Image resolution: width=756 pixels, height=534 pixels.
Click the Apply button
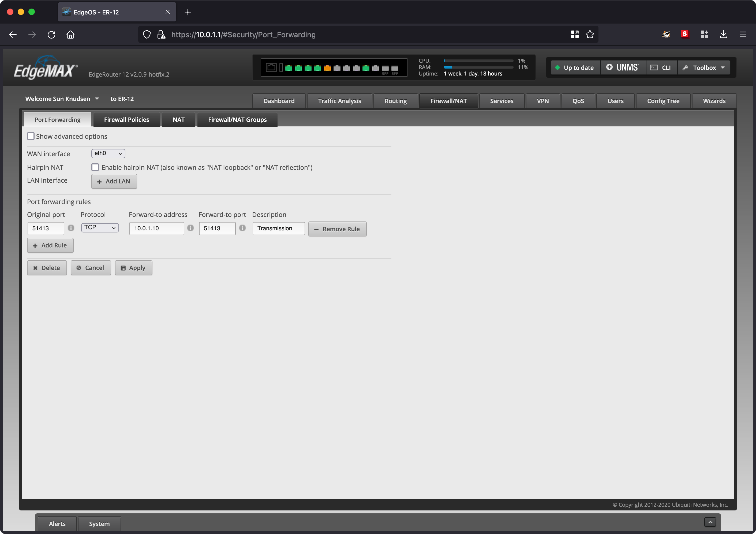[133, 268]
